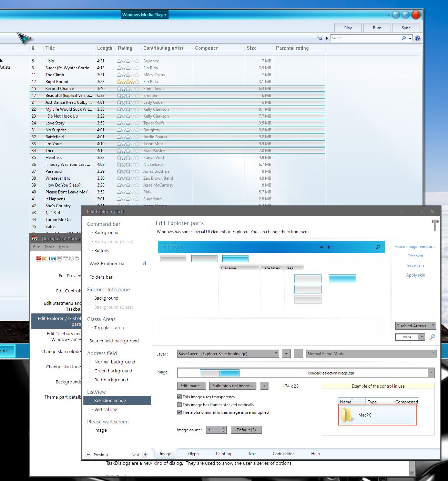Click the Media Pl... taskbar button
This screenshot has width=448, height=481.
8,351
